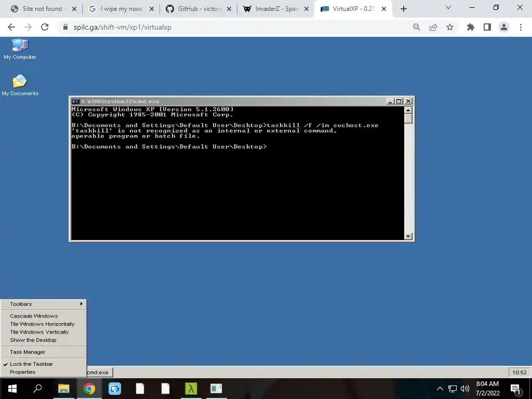Close the GitHub tab

click(229, 9)
